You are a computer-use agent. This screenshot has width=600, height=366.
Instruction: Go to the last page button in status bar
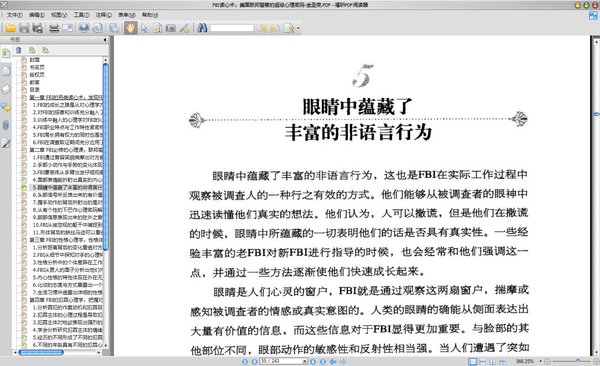click(323, 362)
